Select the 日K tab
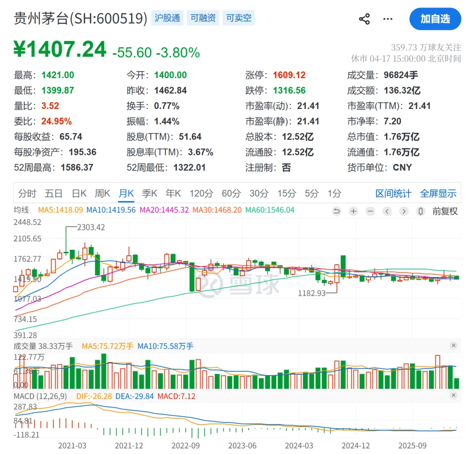Viewport: 476px width, 454px height. (x=79, y=193)
